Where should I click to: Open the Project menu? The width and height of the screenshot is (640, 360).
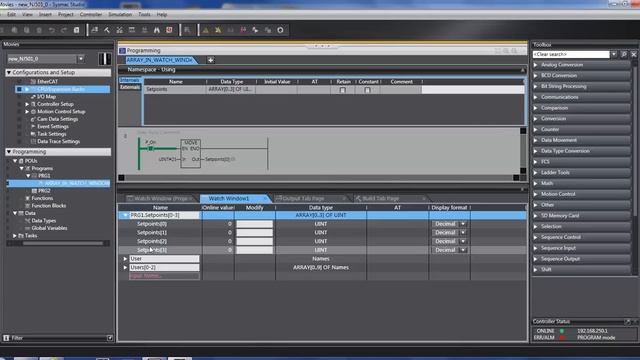(66, 14)
